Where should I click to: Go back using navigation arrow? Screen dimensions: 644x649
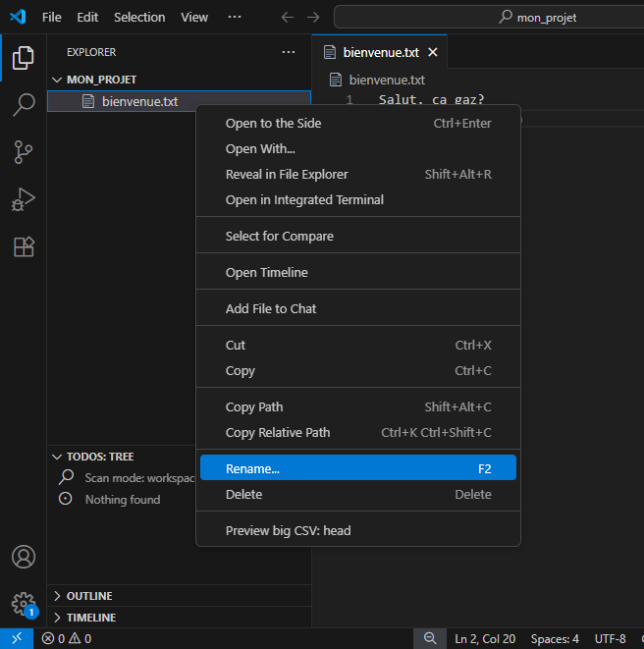287,17
